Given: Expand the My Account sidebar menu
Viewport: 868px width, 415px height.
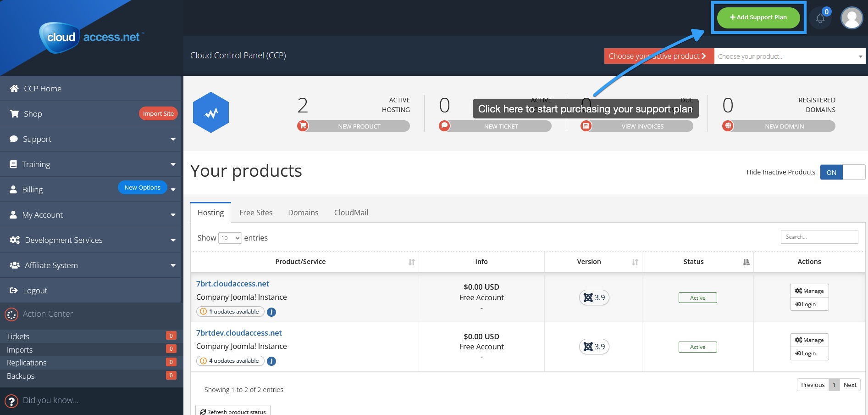Looking at the screenshot, I should pos(90,215).
